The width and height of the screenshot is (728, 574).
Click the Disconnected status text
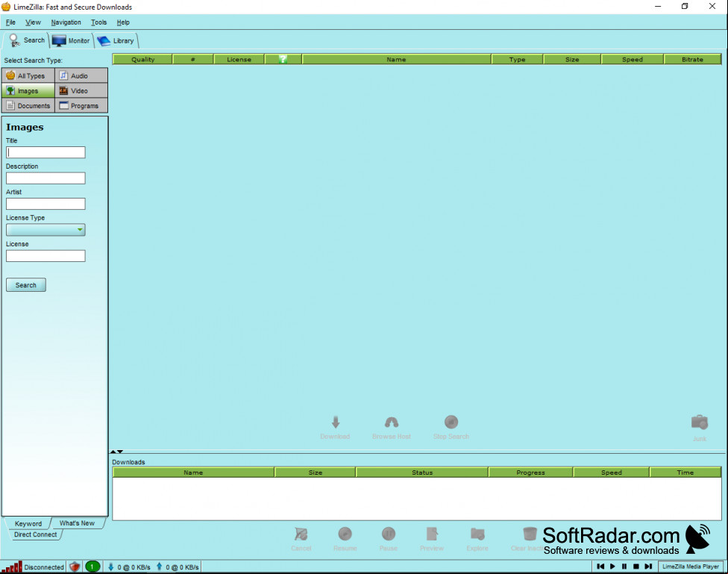click(x=44, y=567)
